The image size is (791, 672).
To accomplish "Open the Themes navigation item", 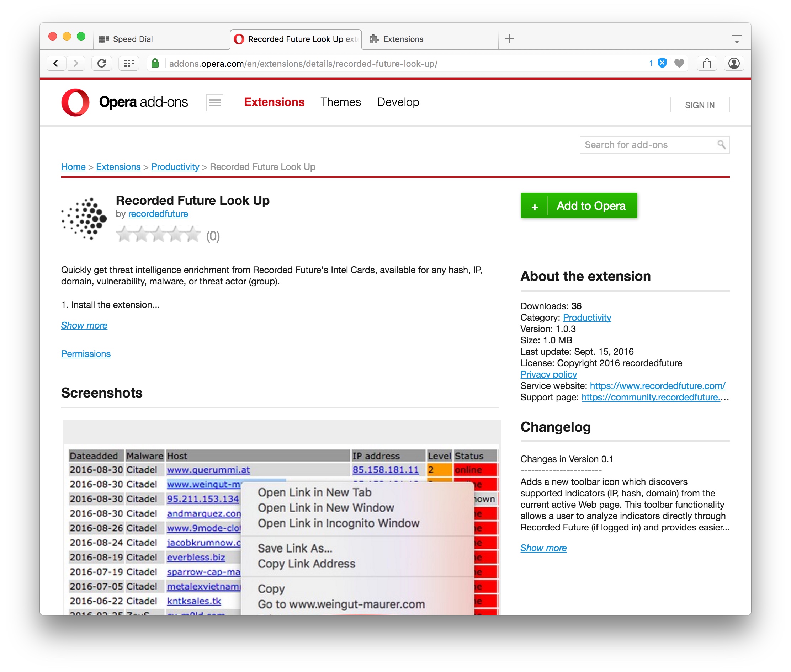I will (x=340, y=102).
